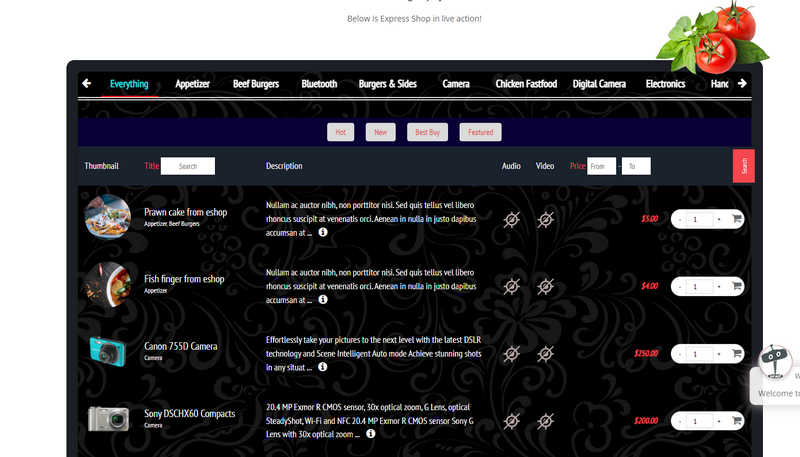The image size is (800, 457).
Task: Open Canon 755D Camera title link
Action: tap(181, 346)
